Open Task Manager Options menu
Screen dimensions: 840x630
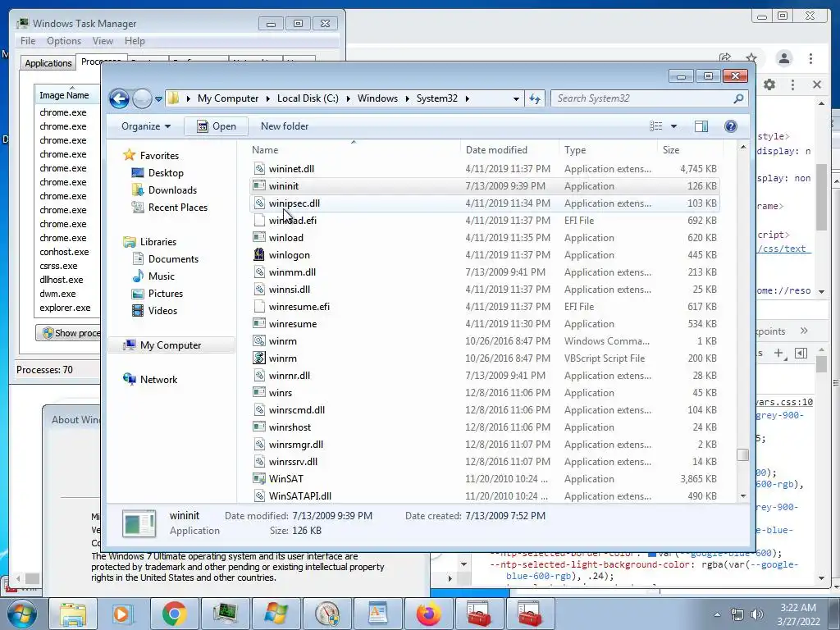[x=64, y=41]
